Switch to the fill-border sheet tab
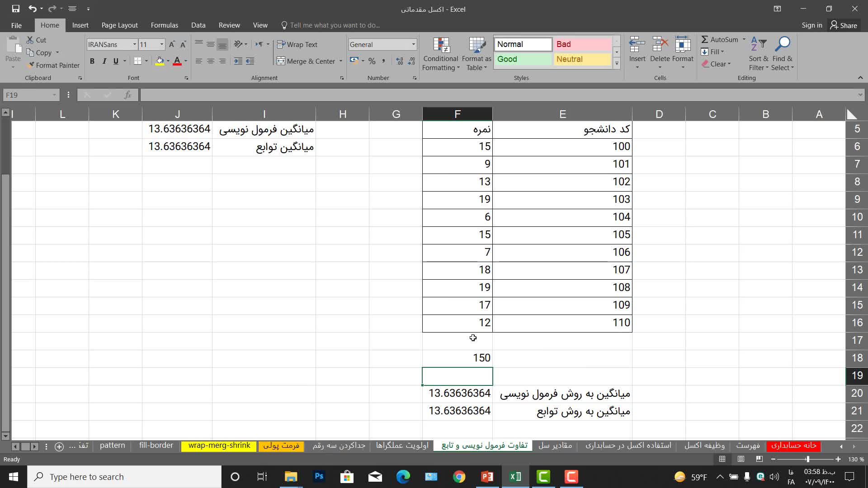Screen dimensions: 868x488 [156, 446]
